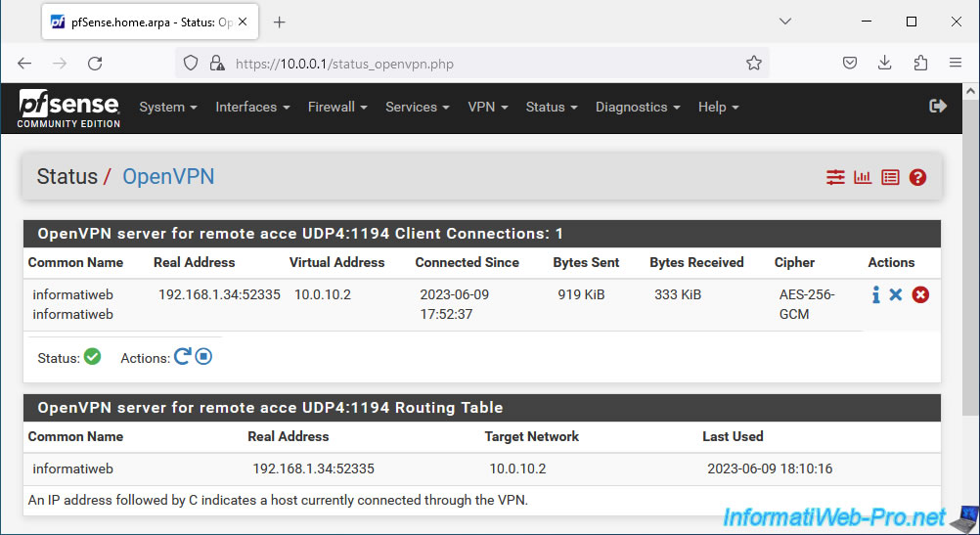
Task: Click the Bytes Received column header
Action: [x=696, y=262]
